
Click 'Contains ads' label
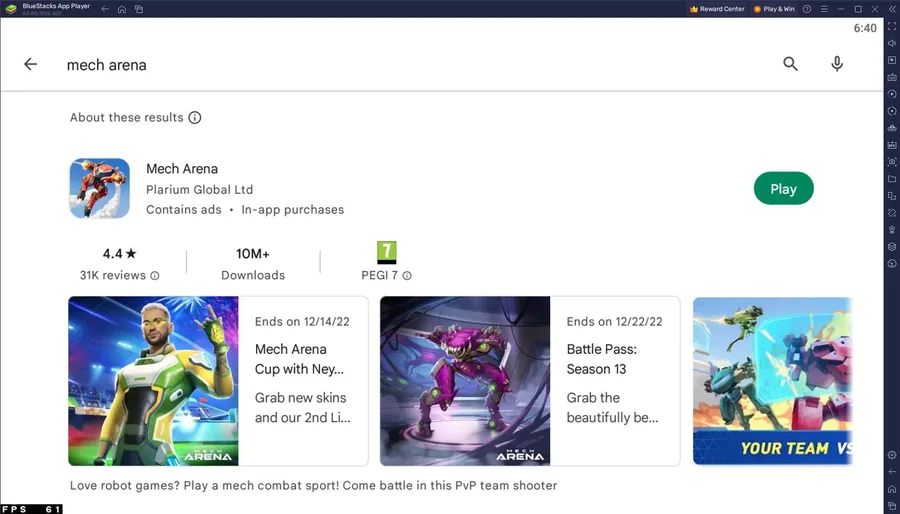click(x=184, y=210)
